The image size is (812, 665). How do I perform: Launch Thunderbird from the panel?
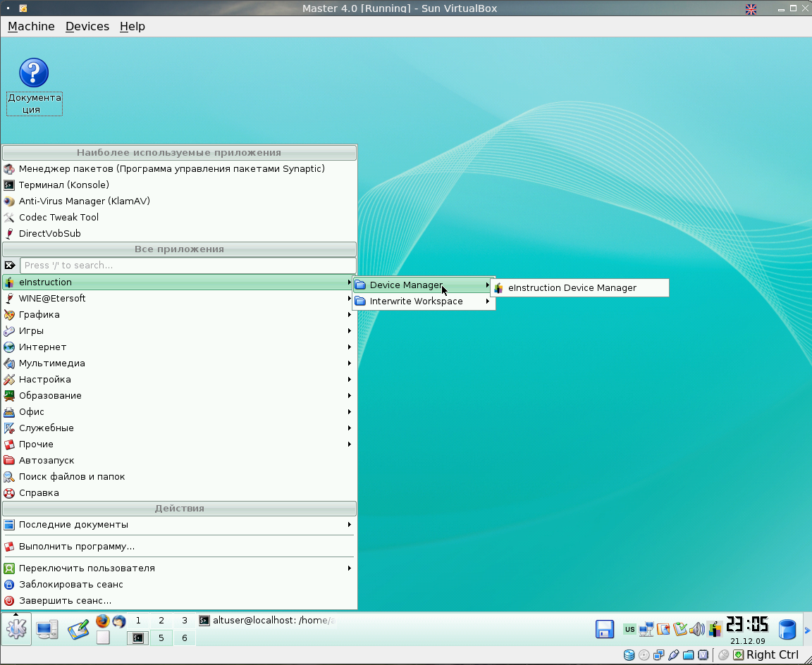(x=119, y=621)
